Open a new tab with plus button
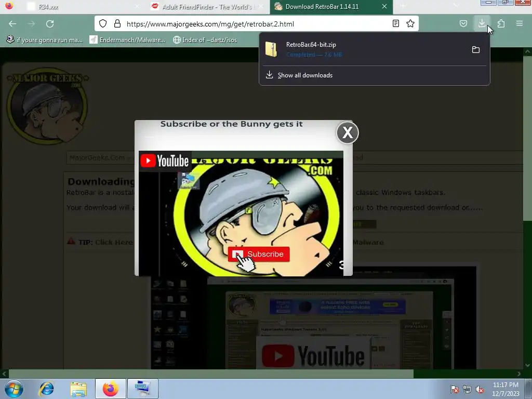 point(403,6)
